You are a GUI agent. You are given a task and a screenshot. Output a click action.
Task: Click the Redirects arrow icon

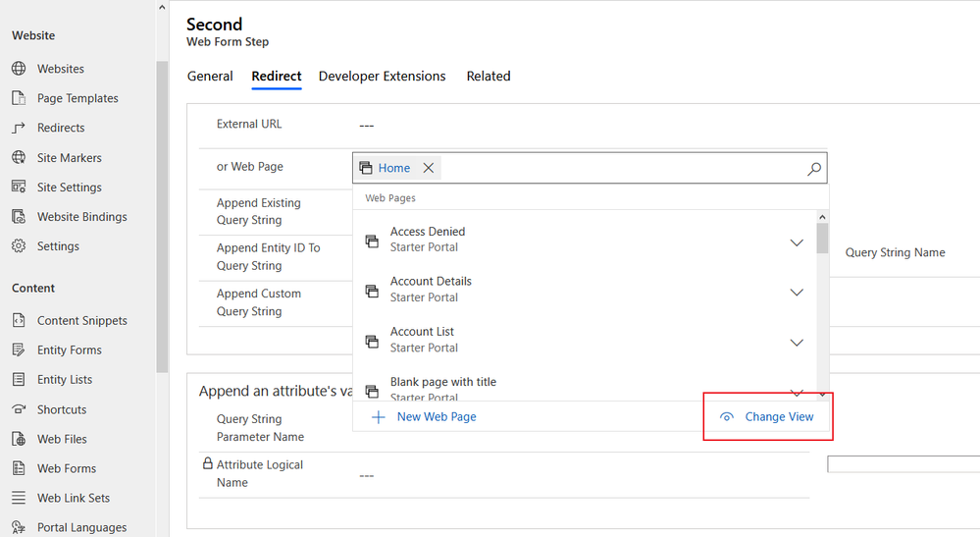point(19,128)
